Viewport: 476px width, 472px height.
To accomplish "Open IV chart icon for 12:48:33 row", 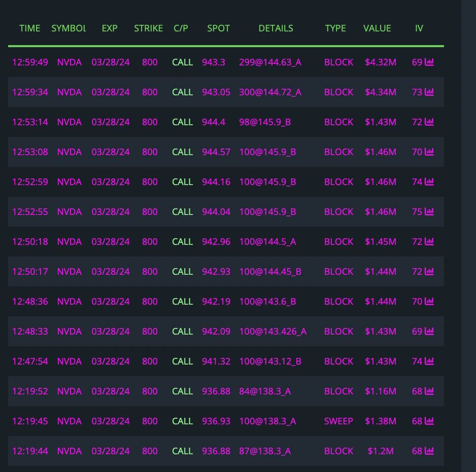I will coord(429,331).
